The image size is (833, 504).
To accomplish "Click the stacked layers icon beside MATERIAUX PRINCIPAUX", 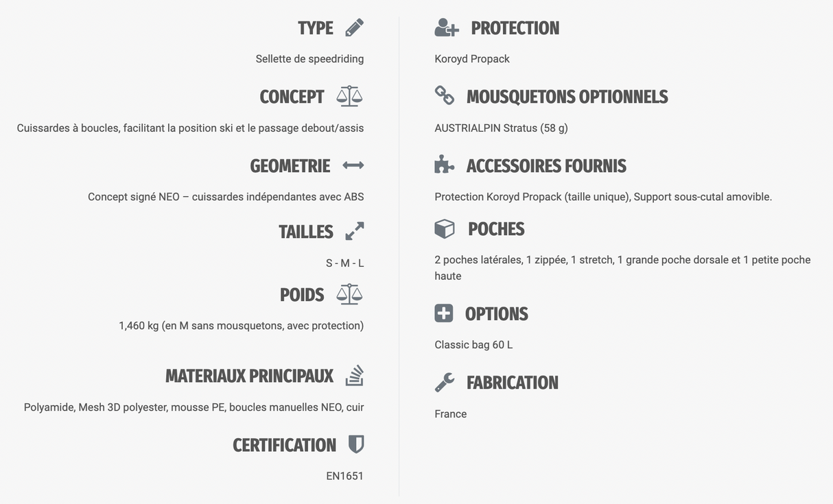I will [x=354, y=375].
